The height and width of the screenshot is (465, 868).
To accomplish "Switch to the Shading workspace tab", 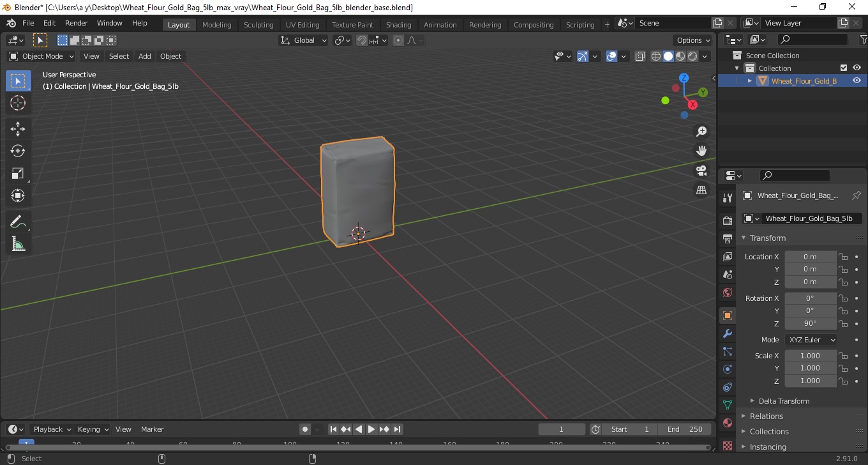I will click(398, 25).
